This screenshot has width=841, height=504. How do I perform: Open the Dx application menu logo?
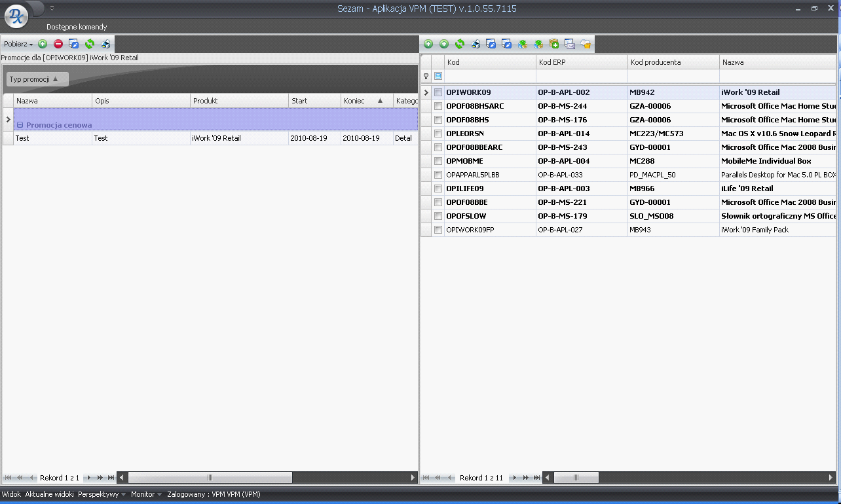tap(17, 16)
